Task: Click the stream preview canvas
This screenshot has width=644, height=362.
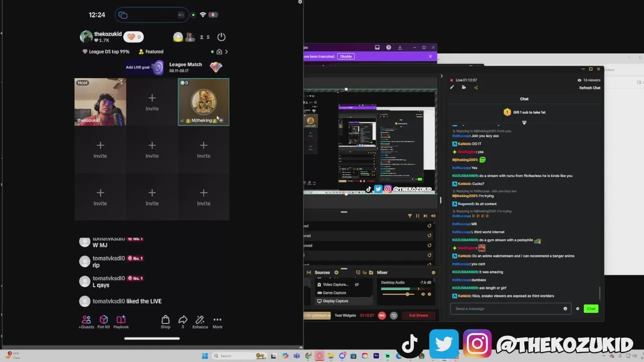Action: pyautogui.click(x=370, y=142)
